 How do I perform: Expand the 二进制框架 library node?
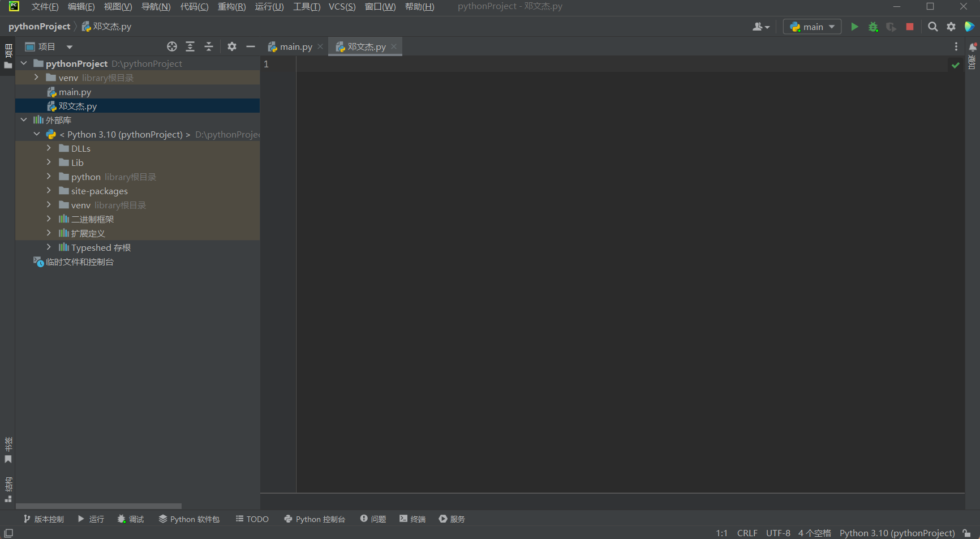coord(49,219)
